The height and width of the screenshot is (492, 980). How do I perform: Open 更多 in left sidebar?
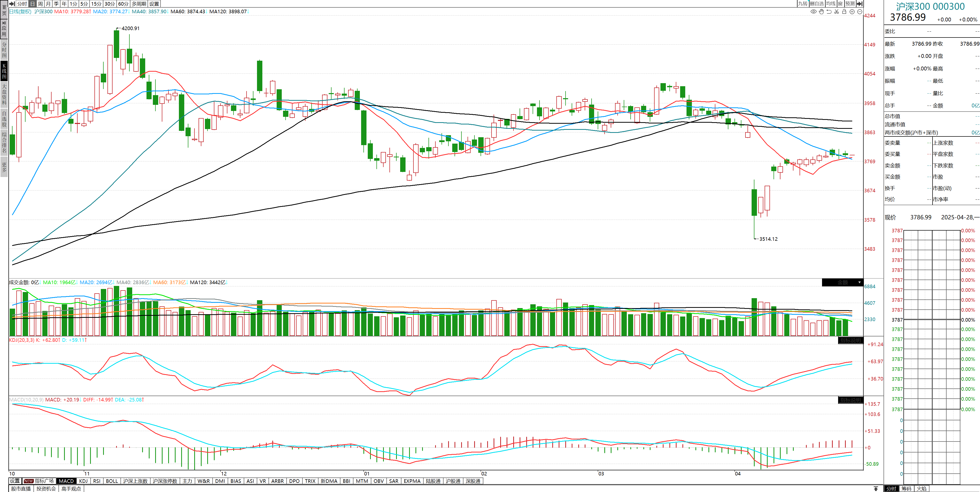point(4,167)
